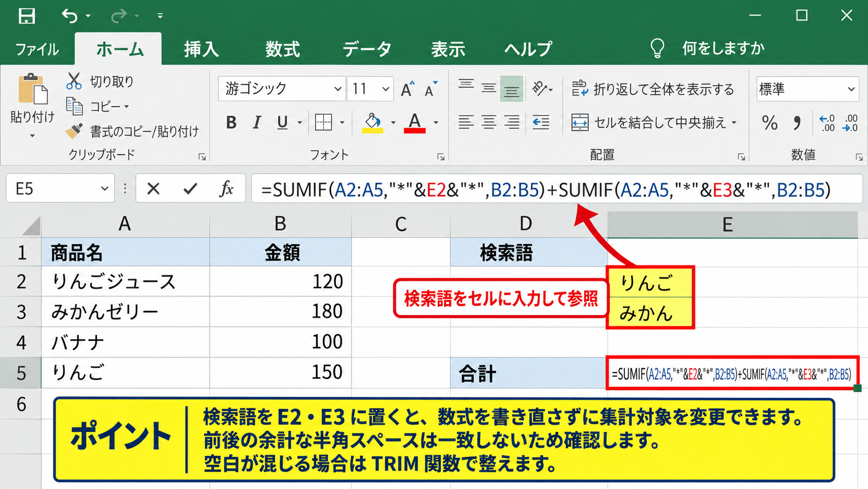This screenshot has height=489, width=868.
Task: Toggle Underline formatting
Action: tap(282, 123)
